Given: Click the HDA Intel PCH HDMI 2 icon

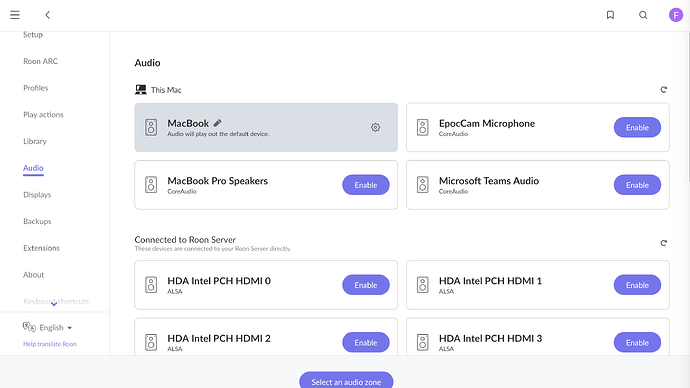Looking at the screenshot, I should point(151,342).
